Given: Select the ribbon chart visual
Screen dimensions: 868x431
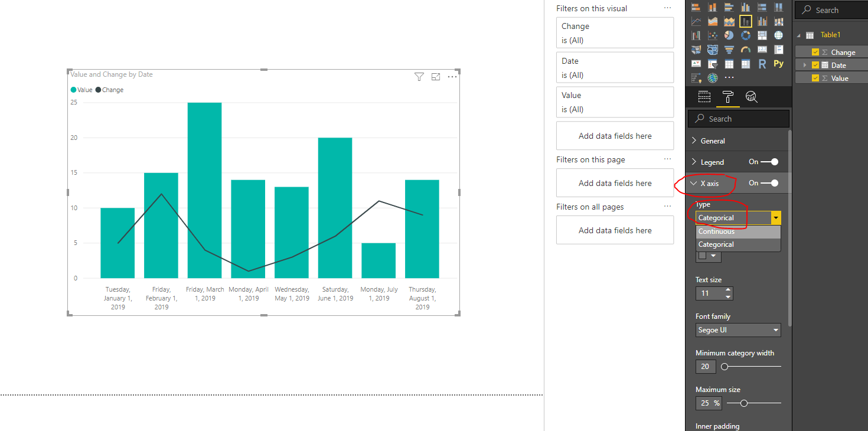Looking at the screenshot, I should 778,21.
